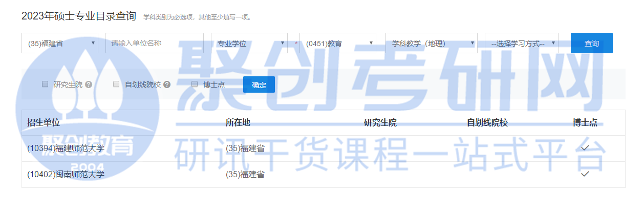
Task: Click the 所在地 column header
Action: pos(238,123)
